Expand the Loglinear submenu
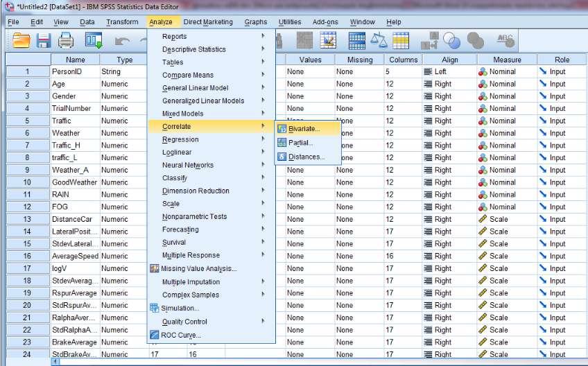Screen dimensions: 588x366 pos(211,152)
